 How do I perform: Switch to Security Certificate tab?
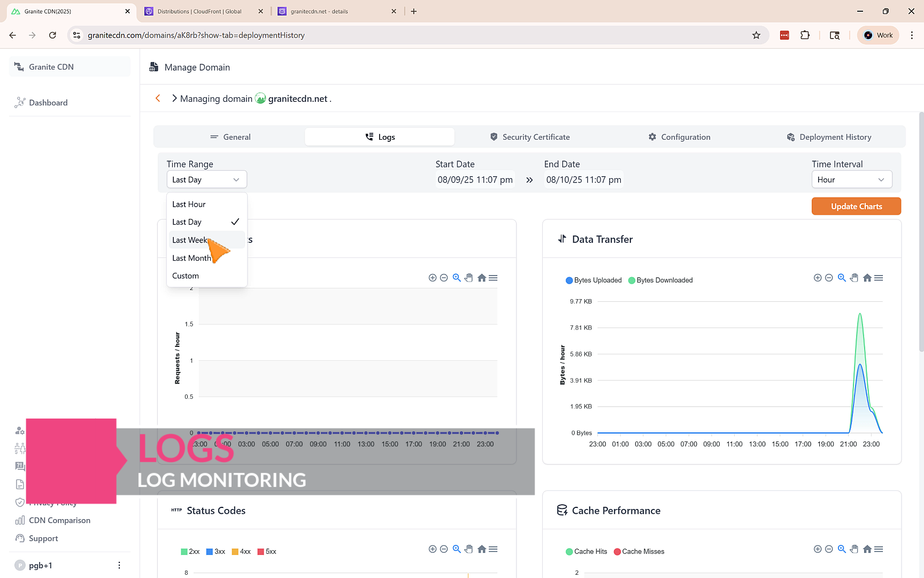[x=530, y=137]
